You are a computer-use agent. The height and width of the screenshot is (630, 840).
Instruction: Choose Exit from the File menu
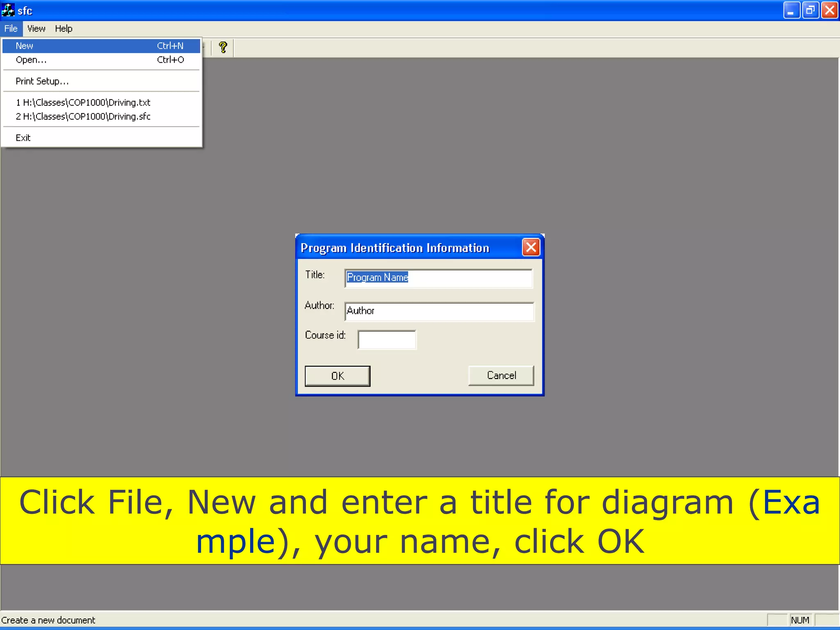pyautogui.click(x=101, y=138)
